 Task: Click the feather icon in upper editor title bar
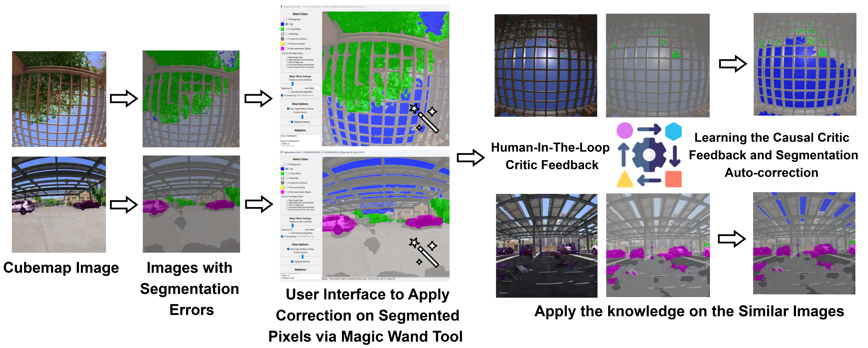pyautogui.click(x=282, y=7)
